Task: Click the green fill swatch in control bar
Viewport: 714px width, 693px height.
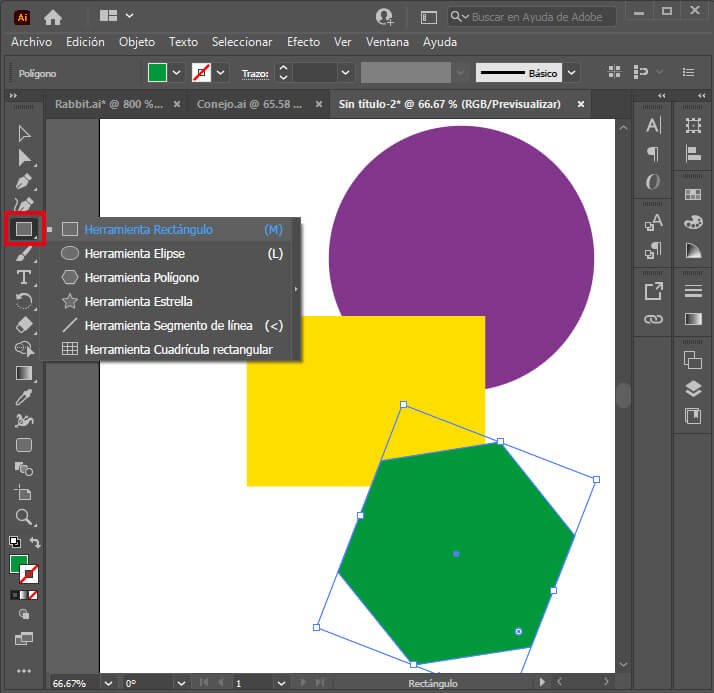Action: click(x=157, y=73)
